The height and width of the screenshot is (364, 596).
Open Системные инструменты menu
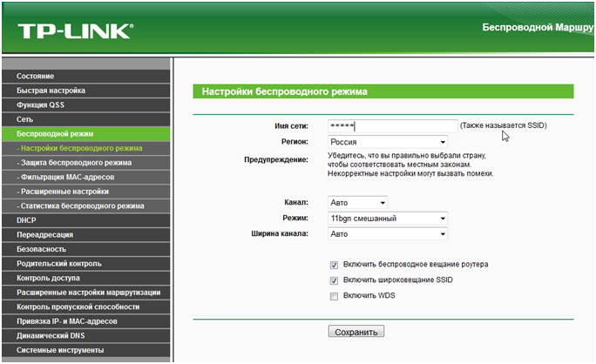click(x=60, y=349)
